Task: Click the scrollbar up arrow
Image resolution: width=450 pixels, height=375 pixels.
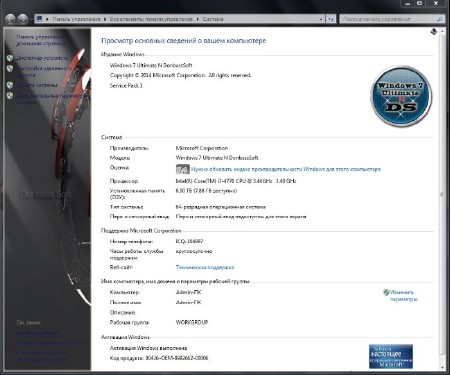Action: click(442, 31)
